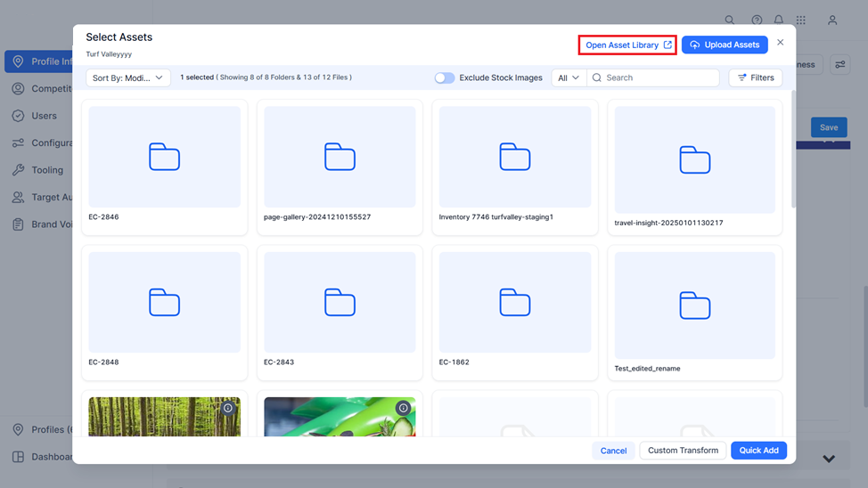Click the Upload Assets button
This screenshot has width=868, height=488.
click(725, 45)
